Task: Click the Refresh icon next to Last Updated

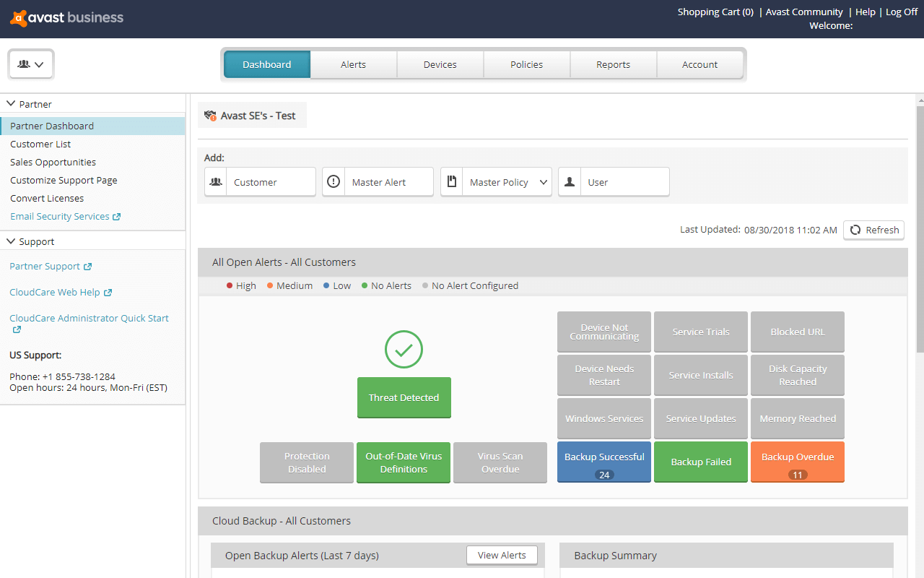Action: 857,230
